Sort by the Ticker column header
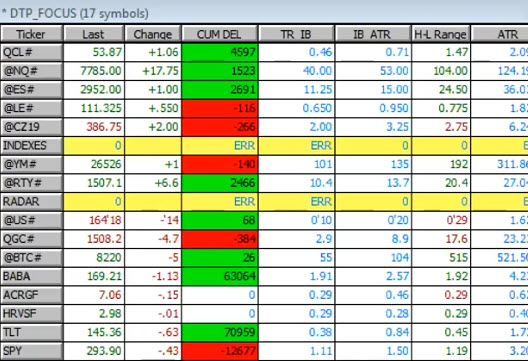 click(32, 34)
